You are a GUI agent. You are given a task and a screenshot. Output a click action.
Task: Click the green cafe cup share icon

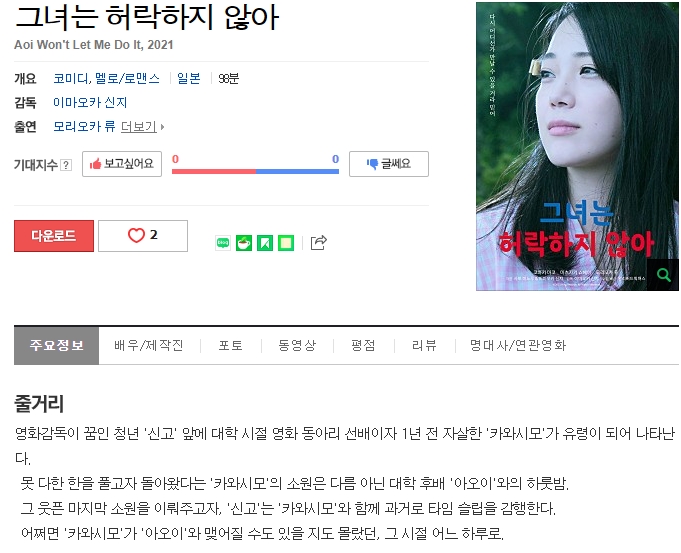[x=244, y=243]
